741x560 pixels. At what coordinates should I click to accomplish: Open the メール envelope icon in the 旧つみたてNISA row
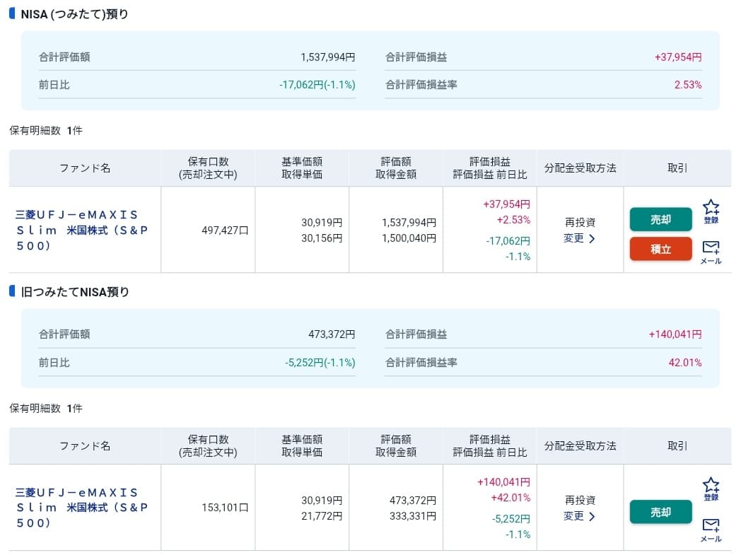[x=711, y=529]
